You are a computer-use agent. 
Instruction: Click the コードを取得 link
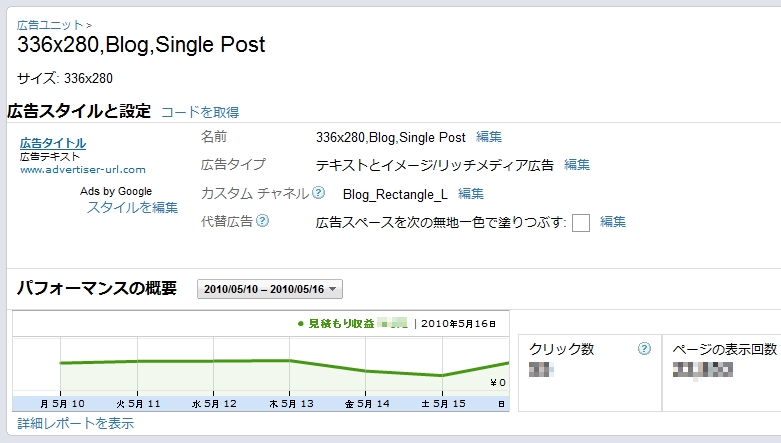click(x=200, y=112)
